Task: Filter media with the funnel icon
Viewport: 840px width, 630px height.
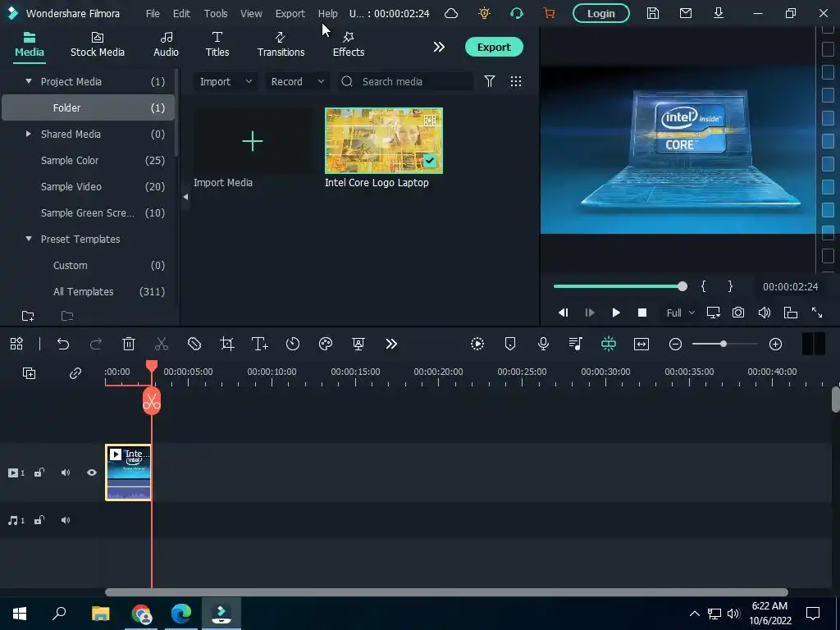Action: 489,81
